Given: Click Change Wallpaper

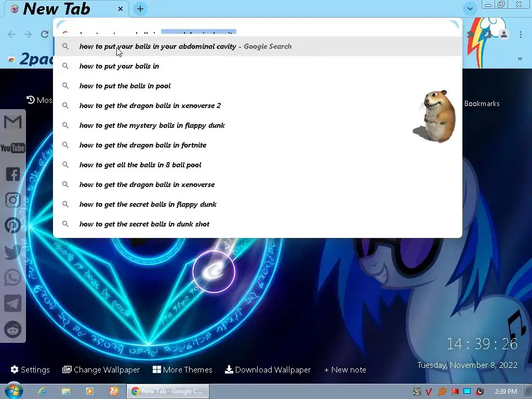Looking at the screenshot, I should click(101, 369).
